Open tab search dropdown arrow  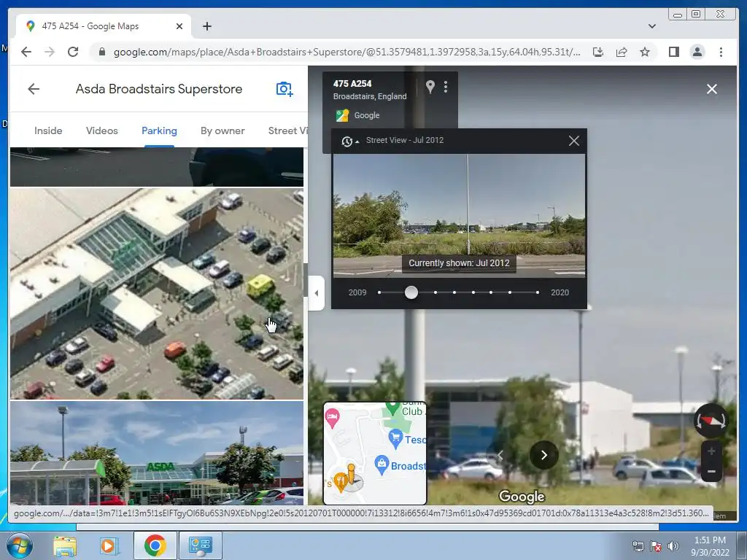pos(652,26)
